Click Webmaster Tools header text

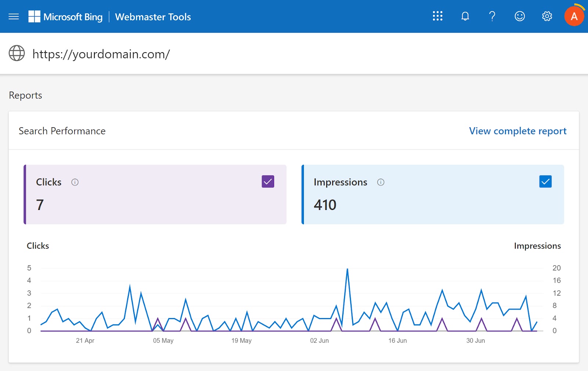153,17
